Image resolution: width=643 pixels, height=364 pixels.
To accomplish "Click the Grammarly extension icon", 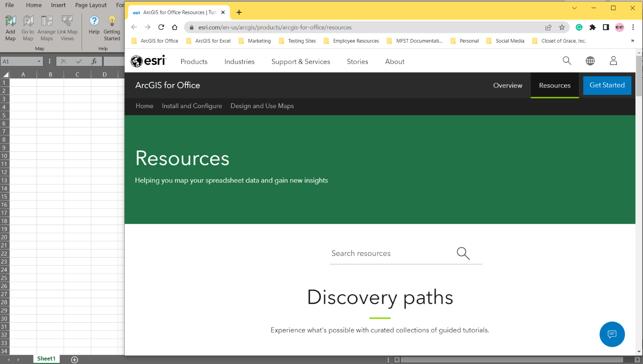I will tap(579, 27).
